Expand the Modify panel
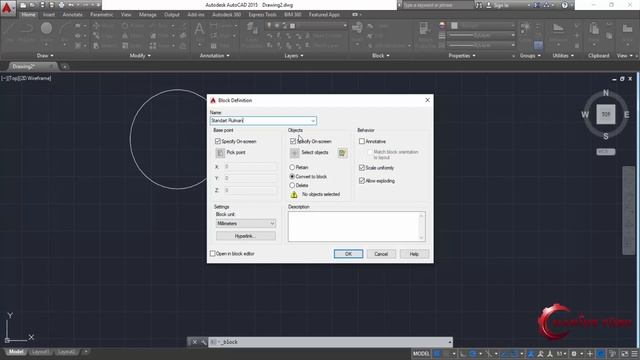The image size is (640, 360). pyautogui.click(x=140, y=56)
